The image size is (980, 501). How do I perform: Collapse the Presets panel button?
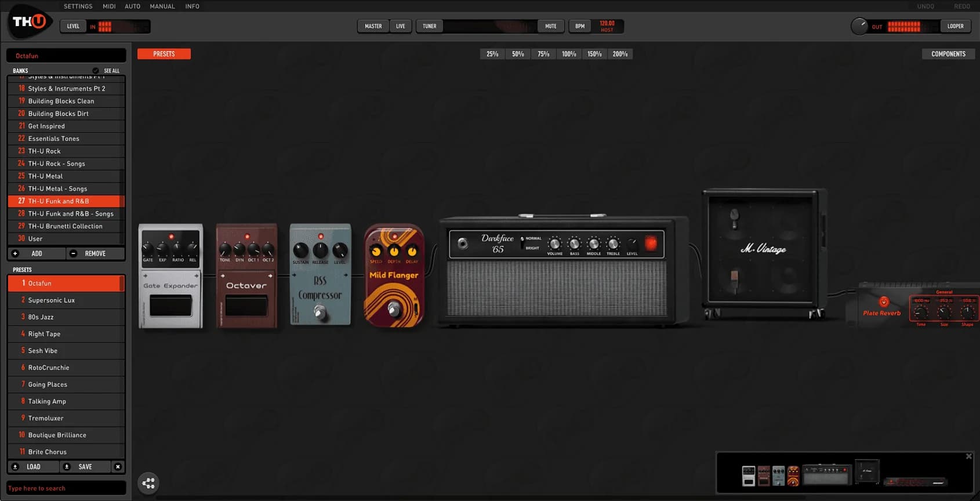[164, 54]
